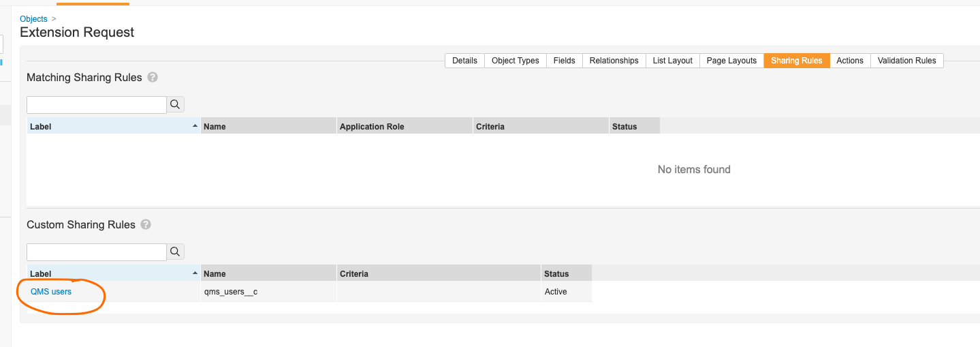Open help icon next to Custom Sharing Rules

click(x=146, y=225)
